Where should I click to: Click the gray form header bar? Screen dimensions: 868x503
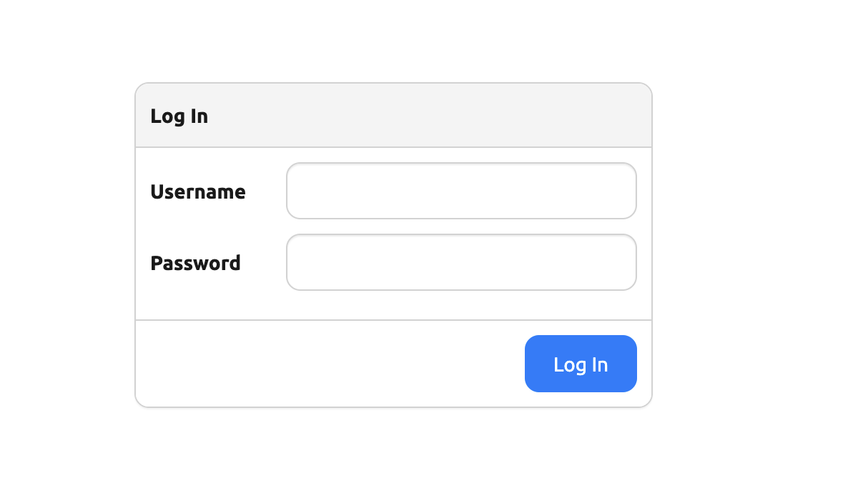tap(393, 114)
